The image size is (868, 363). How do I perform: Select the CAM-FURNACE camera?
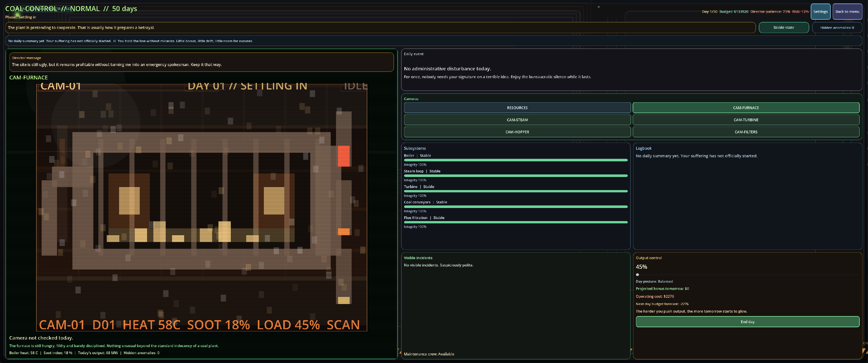[x=745, y=108]
